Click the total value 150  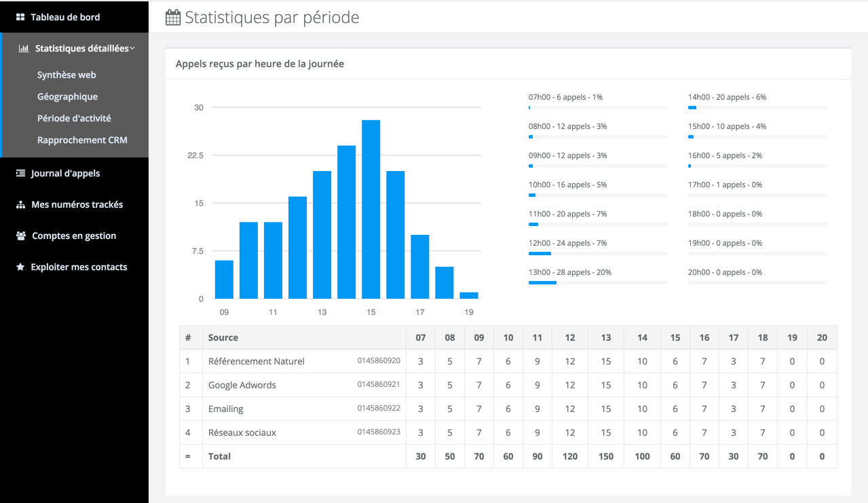(x=606, y=456)
